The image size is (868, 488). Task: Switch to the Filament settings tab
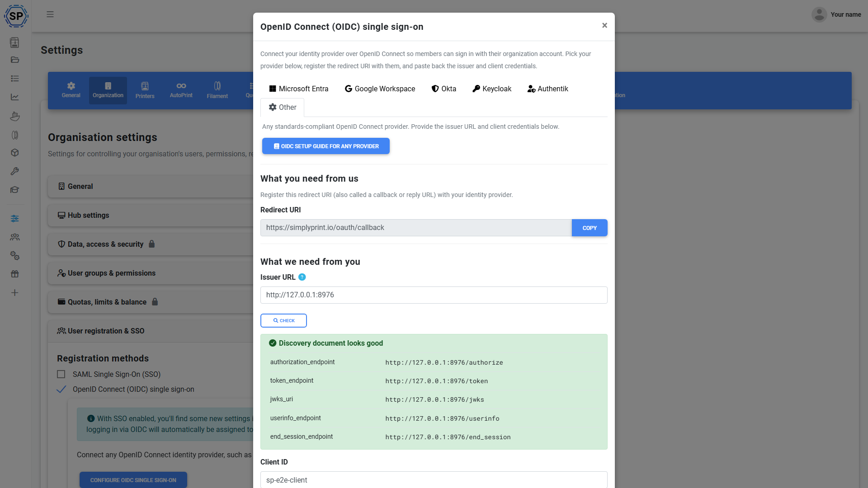pos(217,90)
